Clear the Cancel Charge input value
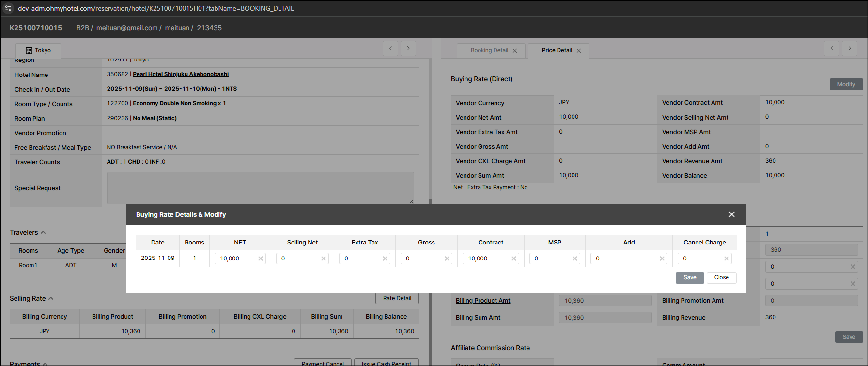This screenshot has height=366, width=868. (727, 259)
